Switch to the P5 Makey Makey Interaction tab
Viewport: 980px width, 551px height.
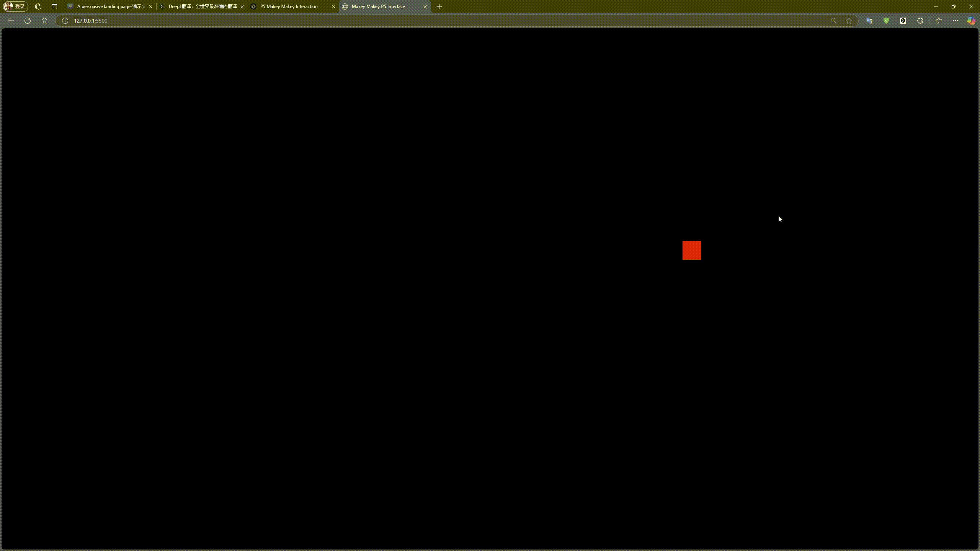point(289,7)
